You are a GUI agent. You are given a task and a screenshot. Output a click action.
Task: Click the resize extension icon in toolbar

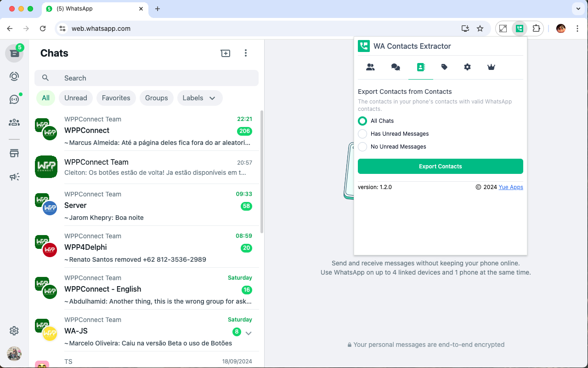(503, 29)
